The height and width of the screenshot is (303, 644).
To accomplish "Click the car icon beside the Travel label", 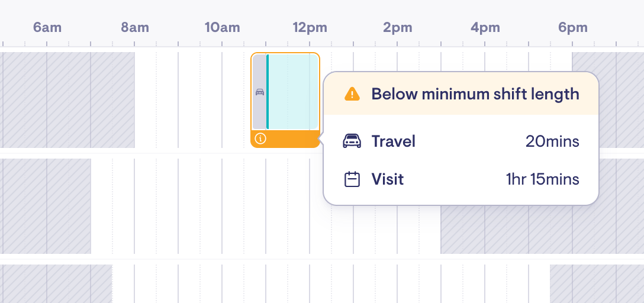I will coord(352,141).
